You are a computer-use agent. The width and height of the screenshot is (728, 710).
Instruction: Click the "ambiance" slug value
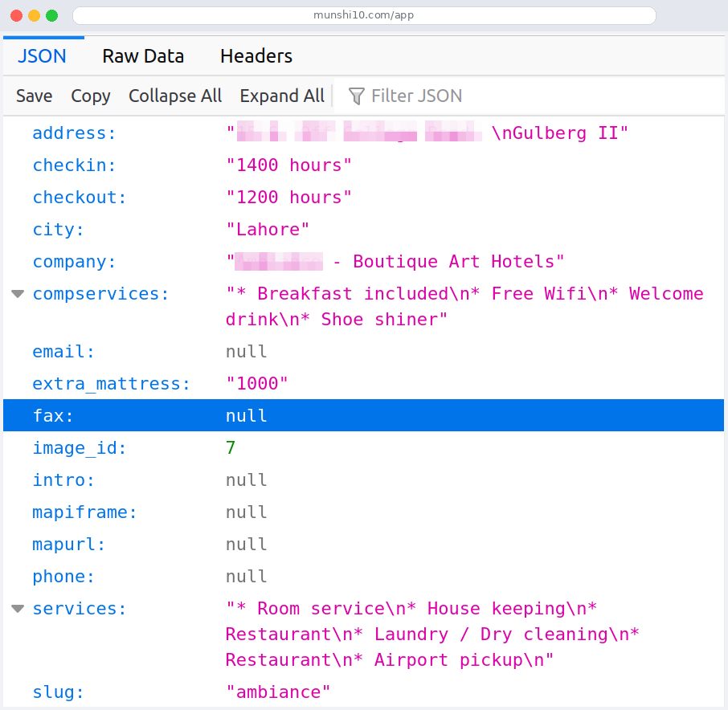point(278,692)
